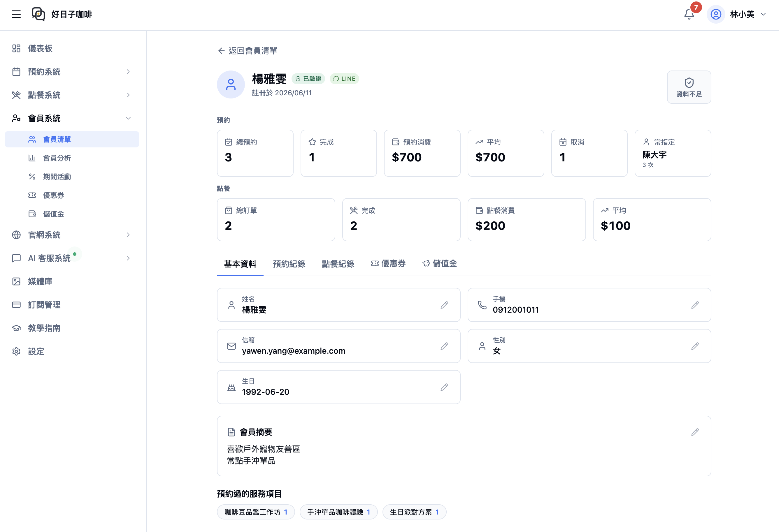Click the 已驗證 badge

point(308,79)
